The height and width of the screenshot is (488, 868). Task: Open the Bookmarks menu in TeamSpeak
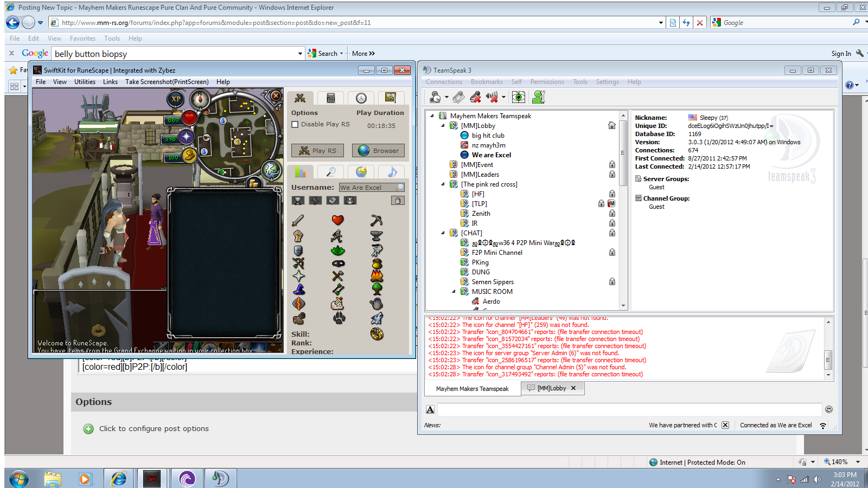click(x=486, y=82)
